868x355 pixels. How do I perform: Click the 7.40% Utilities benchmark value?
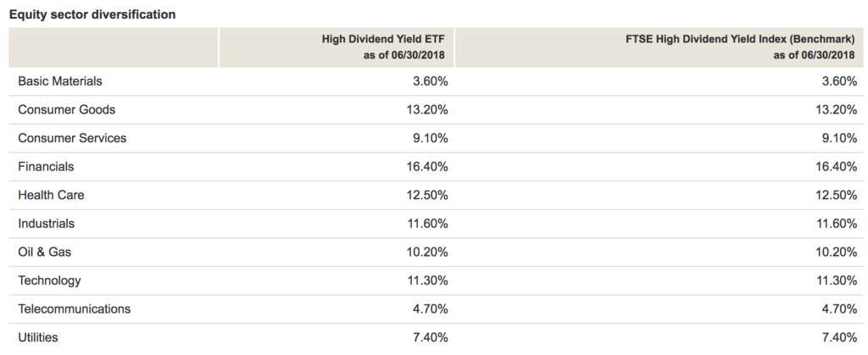(x=839, y=337)
